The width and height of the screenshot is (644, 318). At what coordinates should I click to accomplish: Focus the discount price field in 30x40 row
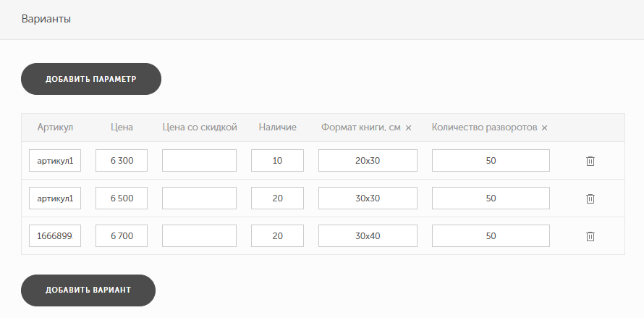pyautogui.click(x=199, y=235)
